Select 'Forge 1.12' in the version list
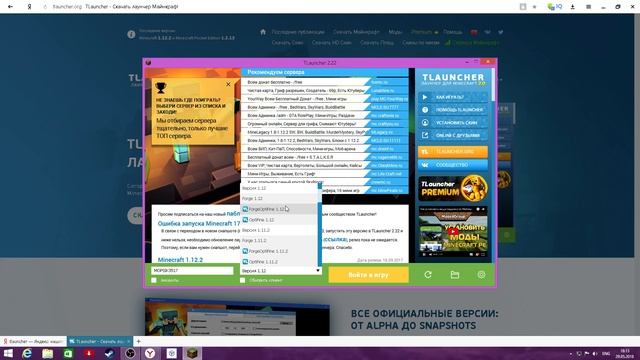The image size is (640, 360). click(278, 198)
